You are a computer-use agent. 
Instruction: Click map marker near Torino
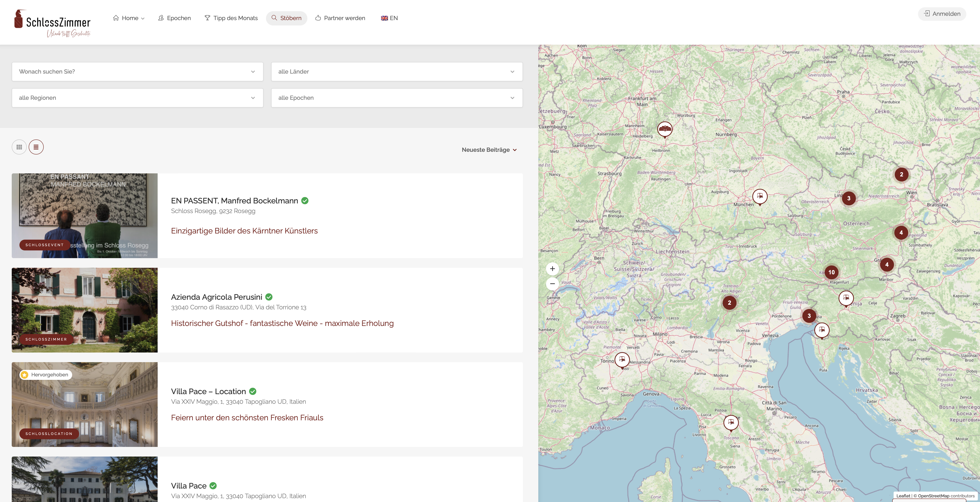(x=622, y=360)
